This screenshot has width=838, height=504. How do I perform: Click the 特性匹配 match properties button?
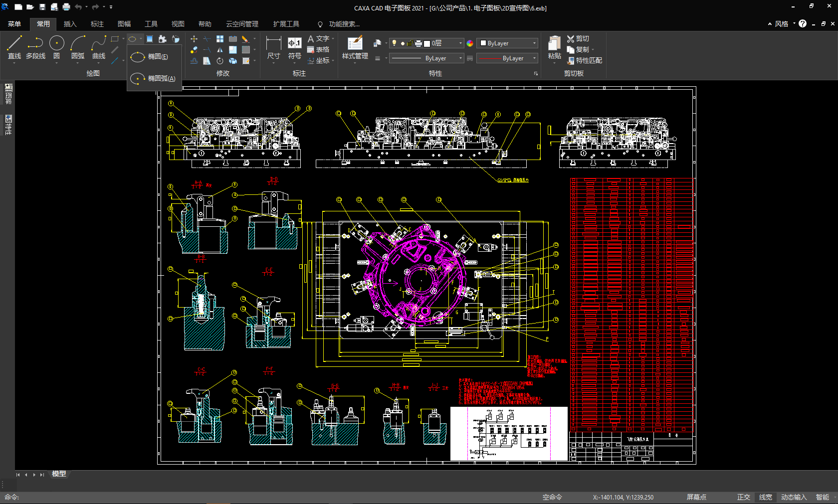585,60
